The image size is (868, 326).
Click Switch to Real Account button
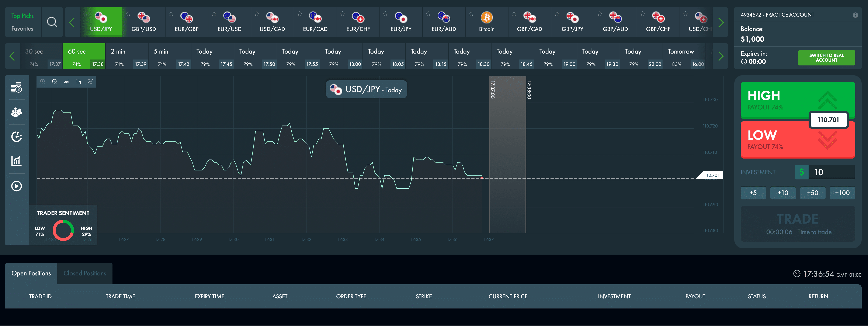(x=826, y=58)
